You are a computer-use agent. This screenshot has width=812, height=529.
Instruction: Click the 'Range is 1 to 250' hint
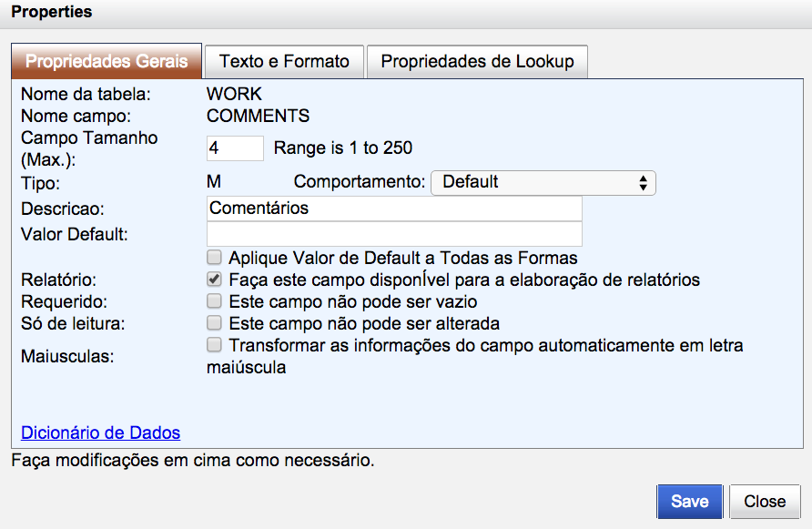(x=343, y=148)
